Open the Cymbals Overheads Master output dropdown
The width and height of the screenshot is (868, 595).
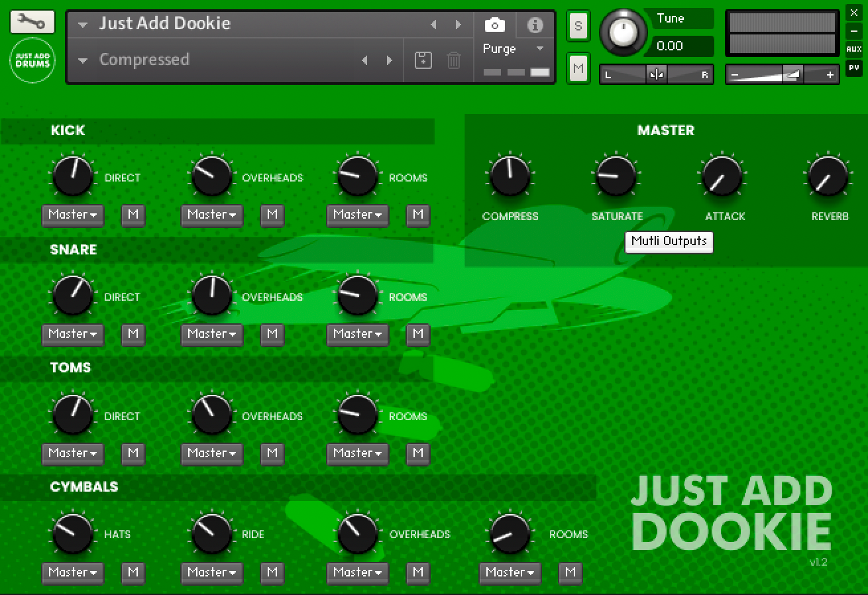pos(358,572)
